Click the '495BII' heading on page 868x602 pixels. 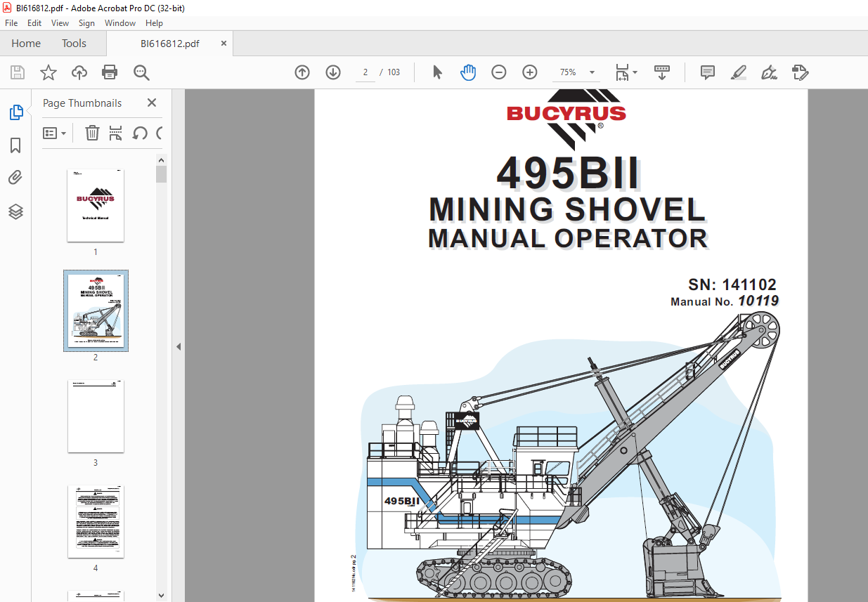568,173
